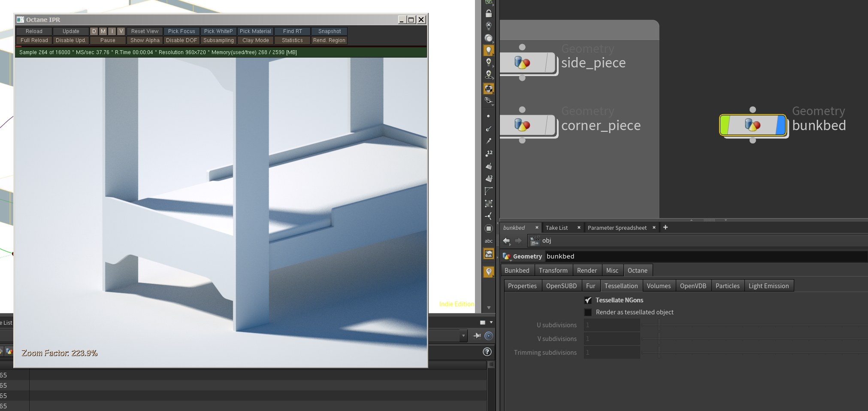Toggle the D button in Octane IPR
Screen dimensions: 868x411
click(x=94, y=31)
